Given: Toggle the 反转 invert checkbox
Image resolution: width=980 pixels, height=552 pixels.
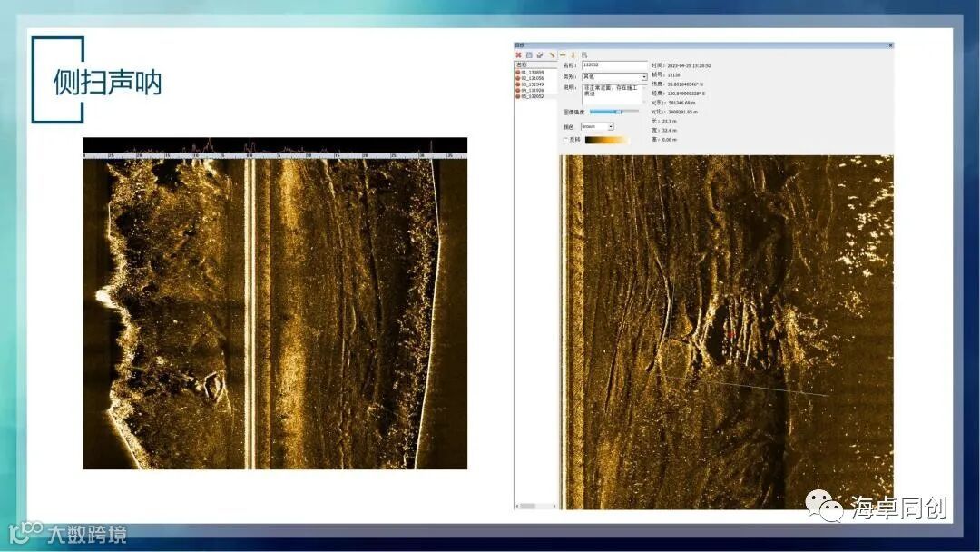Looking at the screenshot, I should tap(565, 140).
